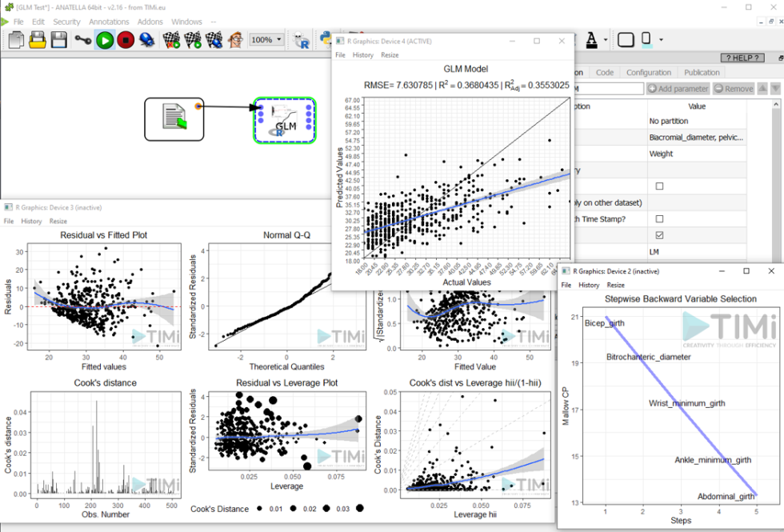Click the Add parameter button
Image resolution: width=784 pixels, height=532 pixels.
click(x=678, y=89)
